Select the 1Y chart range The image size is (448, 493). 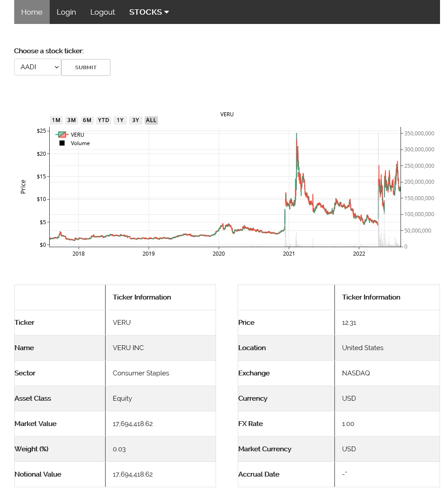[119, 120]
